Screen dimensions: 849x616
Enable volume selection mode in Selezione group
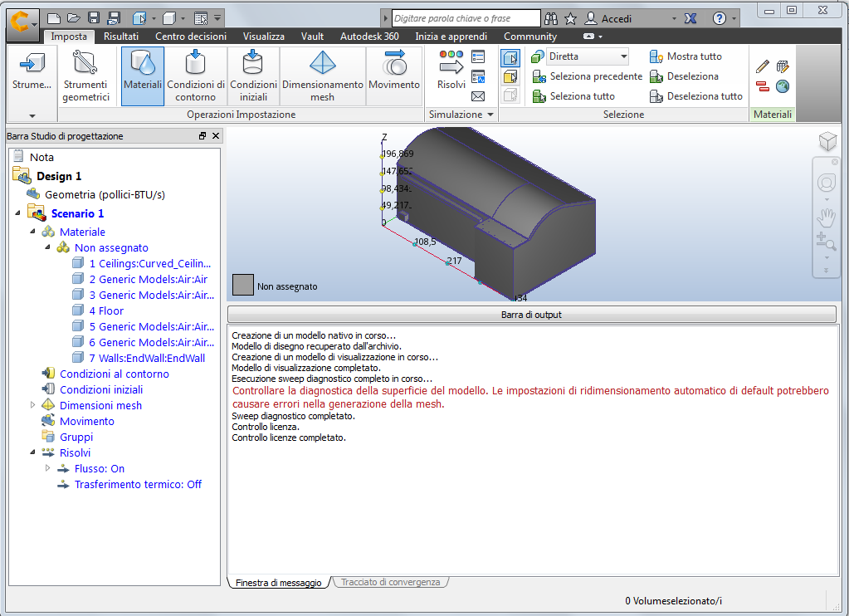point(510,57)
